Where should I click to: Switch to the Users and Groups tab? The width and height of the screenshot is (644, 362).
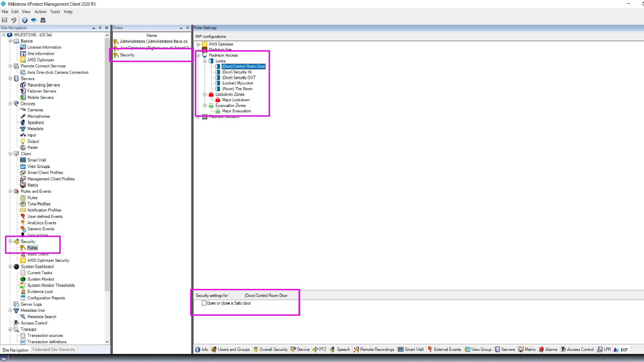coord(230,350)
